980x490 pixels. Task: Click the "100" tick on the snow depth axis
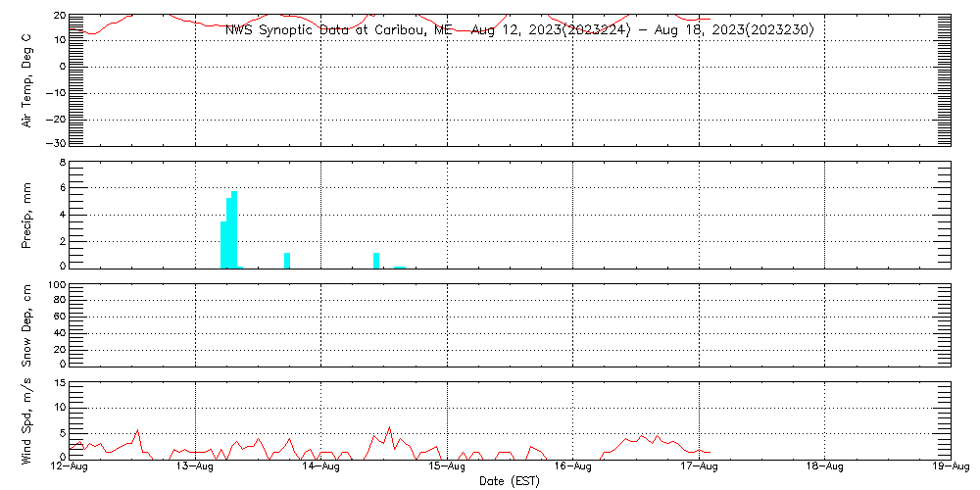[x=56, y=286]
